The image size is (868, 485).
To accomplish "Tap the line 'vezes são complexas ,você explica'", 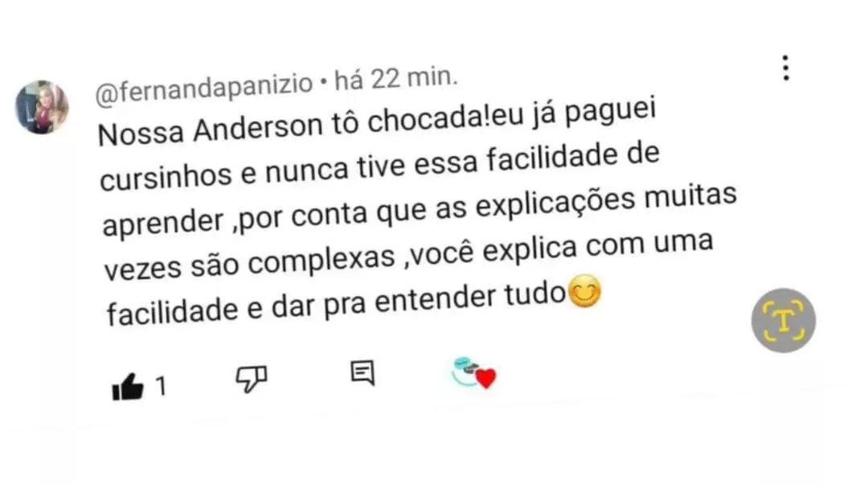I will (408, 256).
